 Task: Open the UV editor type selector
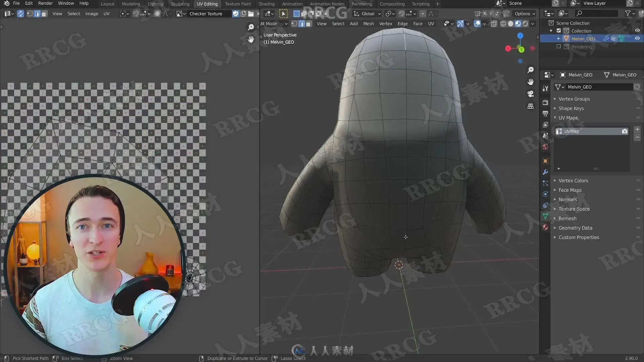pyautogui.click(x=9, y=14)
